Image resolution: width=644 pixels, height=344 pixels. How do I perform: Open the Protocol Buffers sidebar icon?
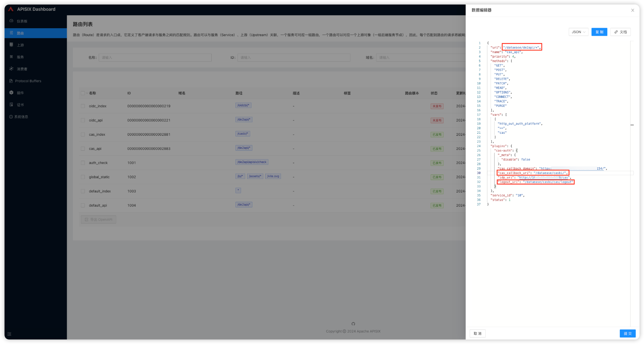(x=11, y=81)
